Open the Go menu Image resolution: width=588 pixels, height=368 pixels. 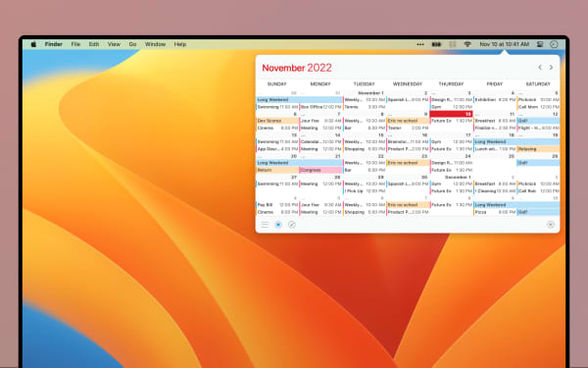coord(132,44)
